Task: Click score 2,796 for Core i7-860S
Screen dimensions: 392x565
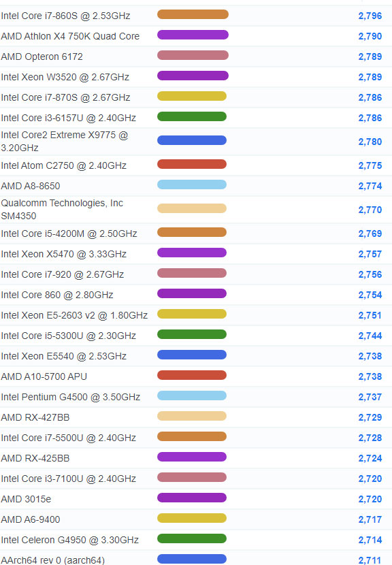Action: pyautogui.click(x=370, y=16)
